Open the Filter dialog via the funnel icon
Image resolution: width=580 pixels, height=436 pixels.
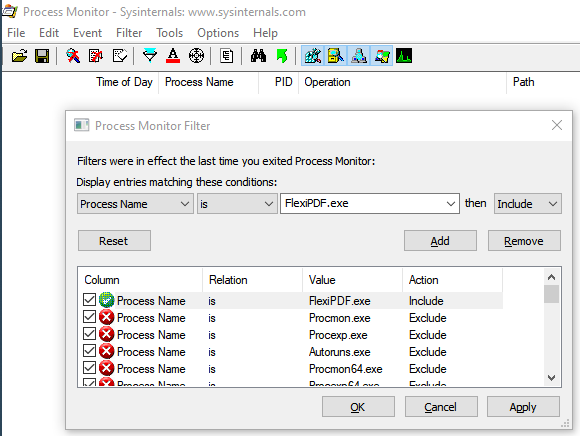150,56
